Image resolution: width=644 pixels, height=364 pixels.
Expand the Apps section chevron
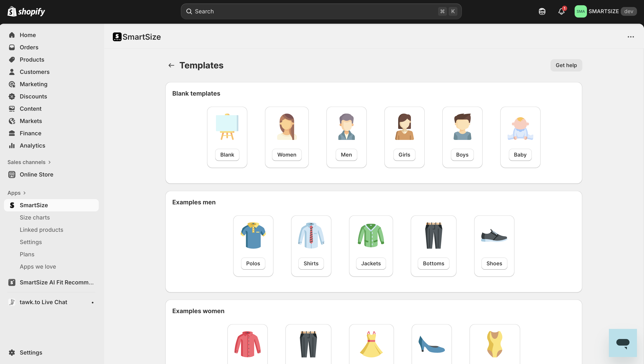[x=24, y=193]
